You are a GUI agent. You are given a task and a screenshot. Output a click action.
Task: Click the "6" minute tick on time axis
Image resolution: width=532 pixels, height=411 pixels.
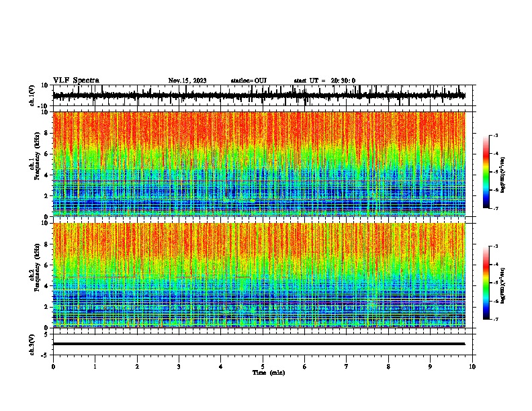[x=305, y=367]
